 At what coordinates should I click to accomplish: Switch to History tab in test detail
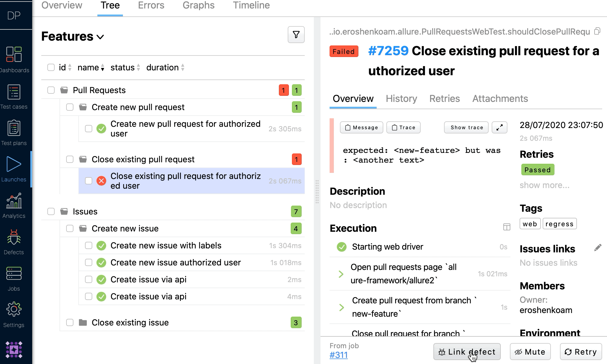(x=401, y=98)
